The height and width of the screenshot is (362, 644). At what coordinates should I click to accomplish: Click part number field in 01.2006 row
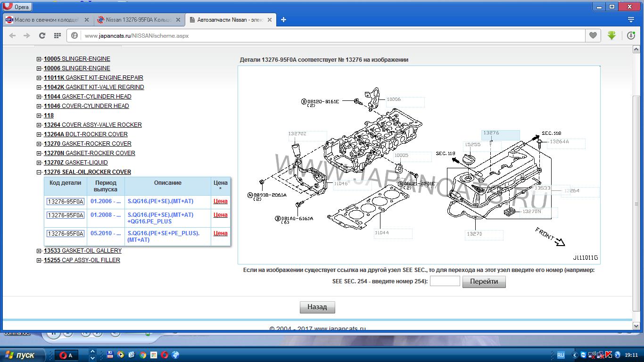point(66,202)
